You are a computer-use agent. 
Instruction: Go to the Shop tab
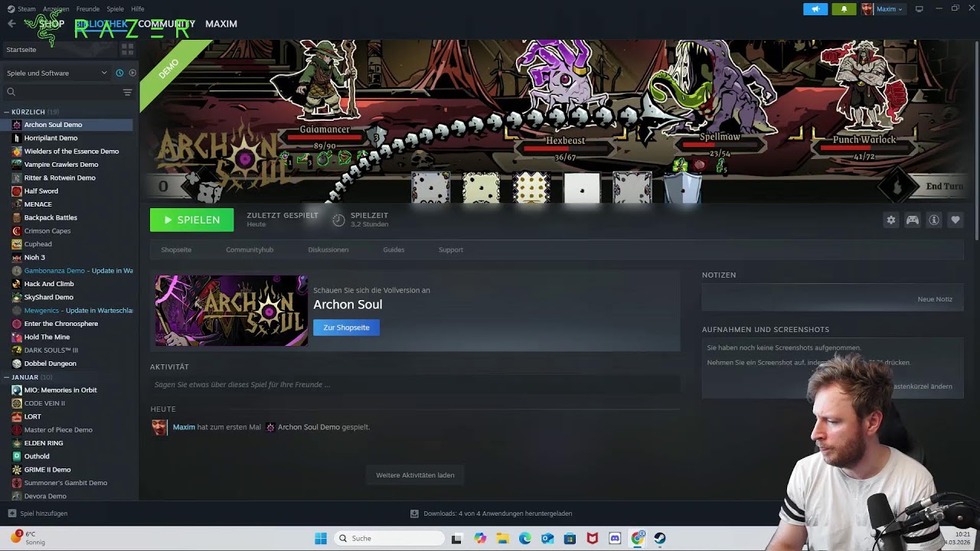pyautogui.click(x=51, y=24)
